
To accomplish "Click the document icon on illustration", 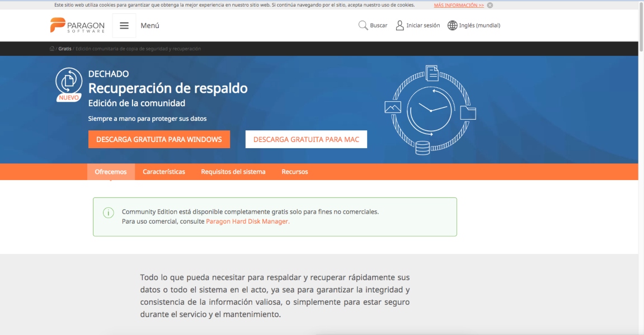I will (432, 73).
